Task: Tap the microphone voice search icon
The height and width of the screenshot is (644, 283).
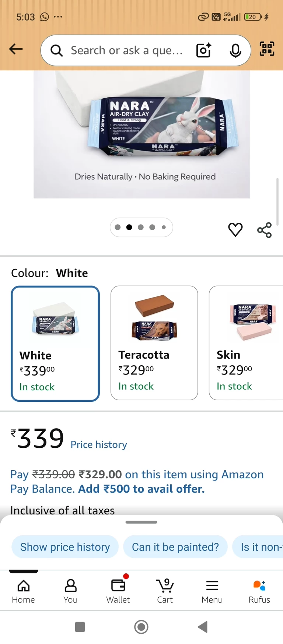Action: pyautogui.click(x=235, y=50)
